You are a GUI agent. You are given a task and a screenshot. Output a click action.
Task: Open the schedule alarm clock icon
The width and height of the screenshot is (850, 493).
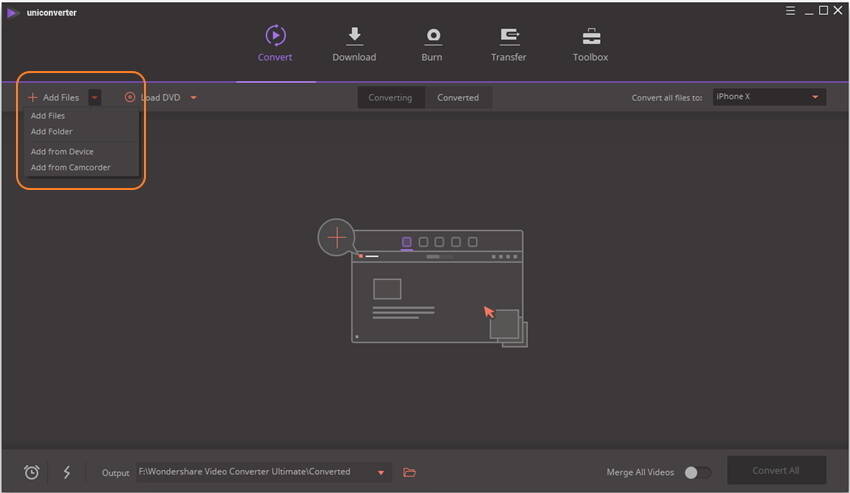pyautogui.click(x=31, y=472)
